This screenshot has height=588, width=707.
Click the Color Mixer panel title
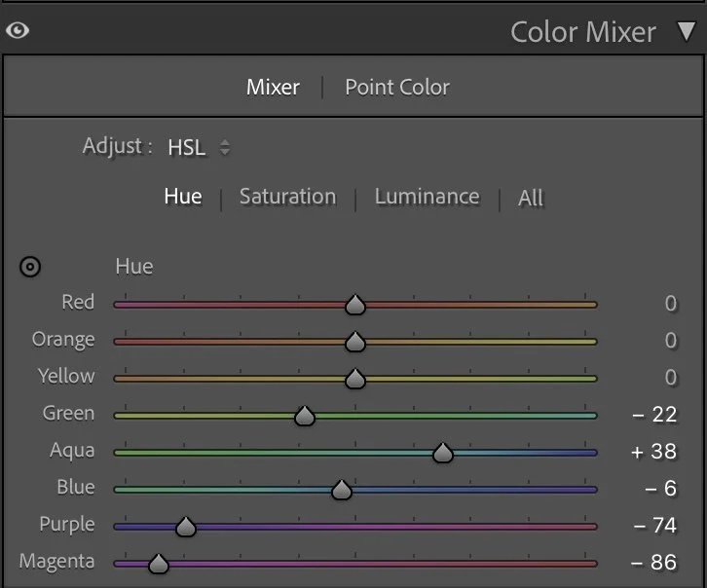click(x=583, y=32)
